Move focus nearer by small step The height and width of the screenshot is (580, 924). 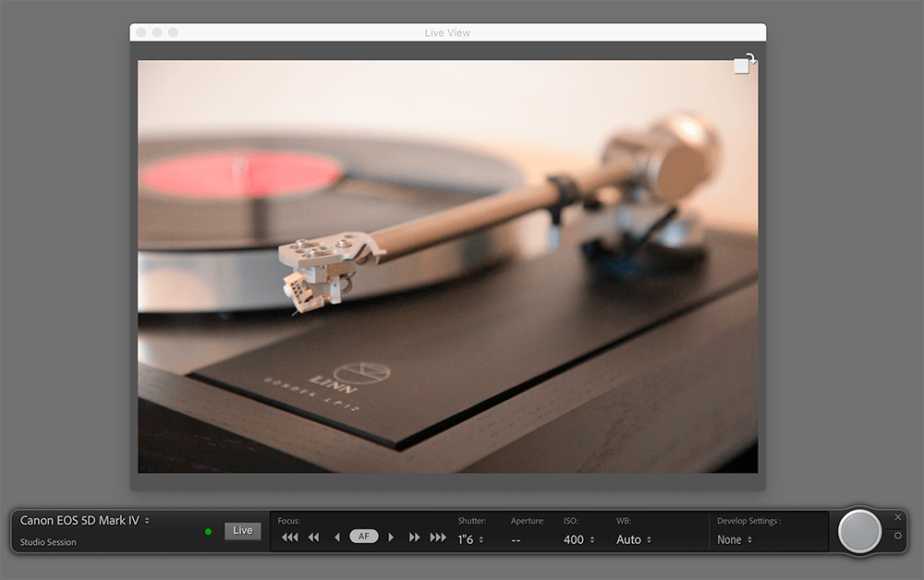[337, 537]
